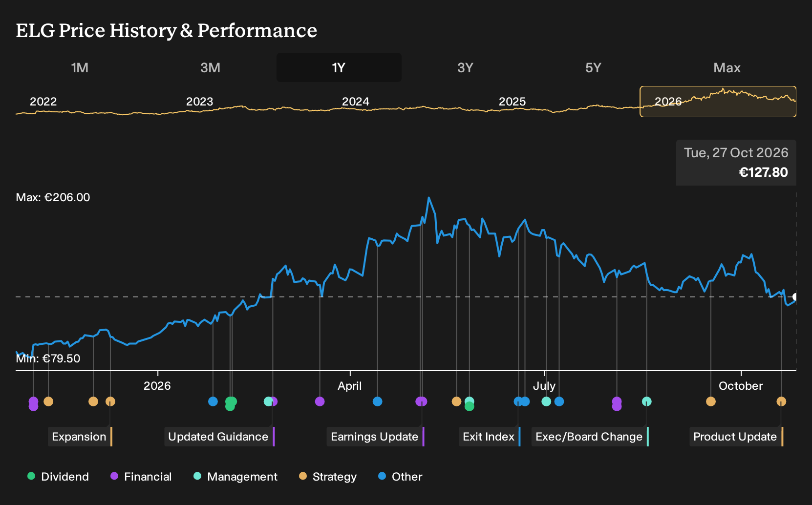Select the teal Management marker above Exec/Board Change
Viewport: 812px width, 505px height.
[x=646, y=401]
